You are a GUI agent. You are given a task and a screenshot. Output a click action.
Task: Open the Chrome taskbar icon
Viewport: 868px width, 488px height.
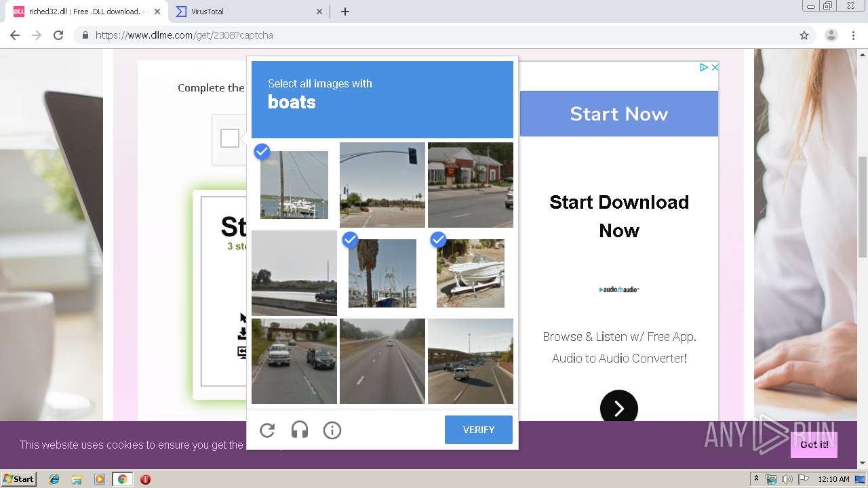[x=122, y=479]
